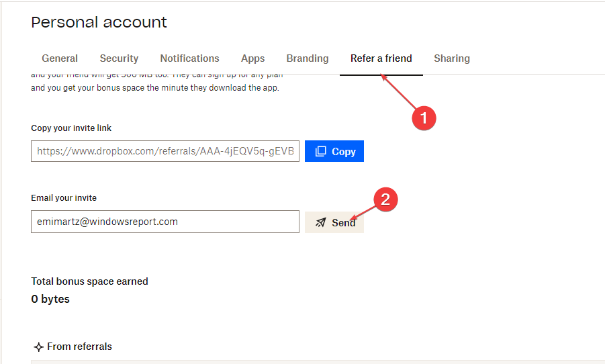
Task: Switch to the Security tab
Action: pyautogui.click(x=119, y=58)
